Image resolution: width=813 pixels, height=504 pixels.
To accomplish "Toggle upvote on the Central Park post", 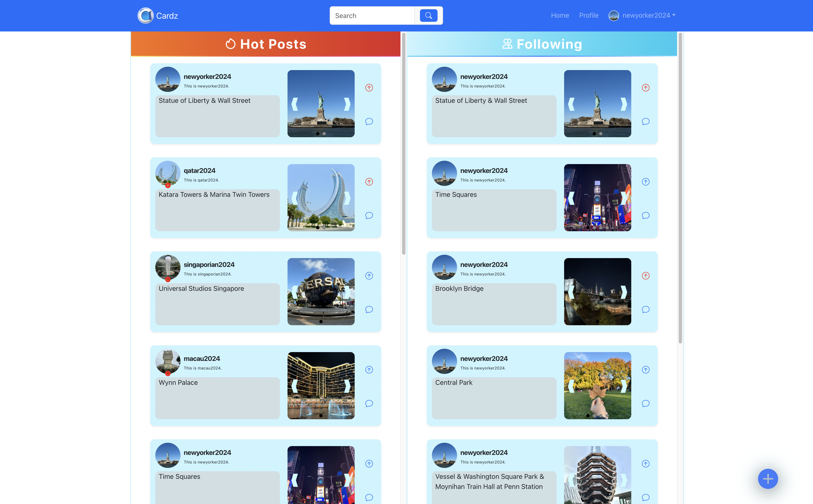I will pyautogui.click(x=645, y=370).
